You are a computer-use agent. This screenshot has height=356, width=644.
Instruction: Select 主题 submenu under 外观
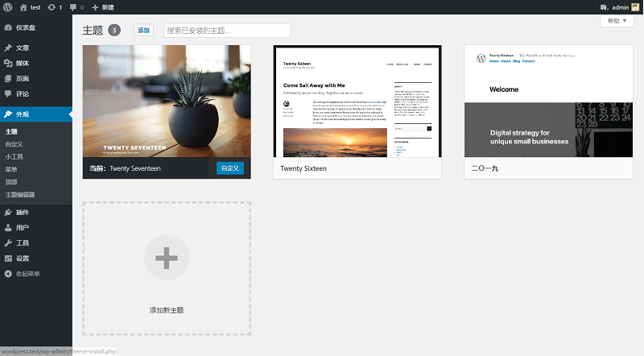11,131
